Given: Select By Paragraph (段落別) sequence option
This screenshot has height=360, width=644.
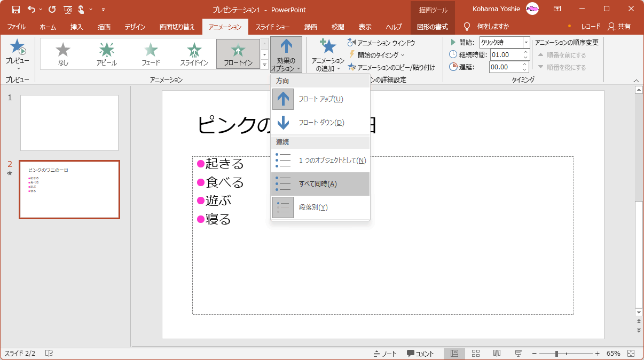Looking at the screenshot, I should (320, 207).
